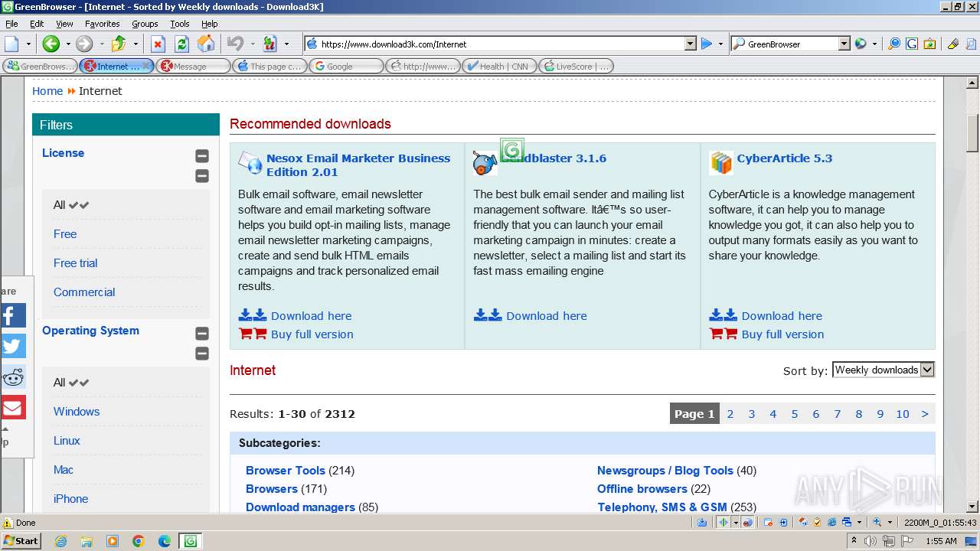This screenshot has width=980, height=551.
Task: Open the Browser Tools subcategory
Action: (286, 471)
